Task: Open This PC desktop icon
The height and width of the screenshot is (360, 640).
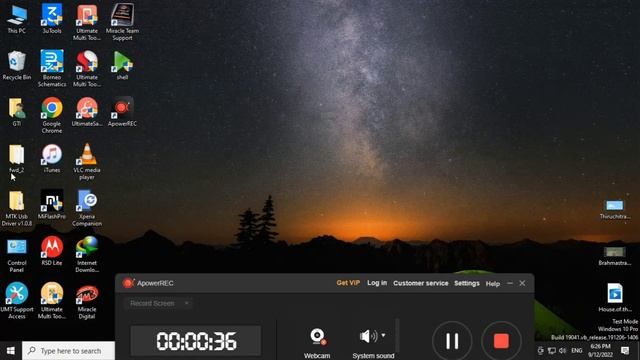Action: [x=17, y=19]
